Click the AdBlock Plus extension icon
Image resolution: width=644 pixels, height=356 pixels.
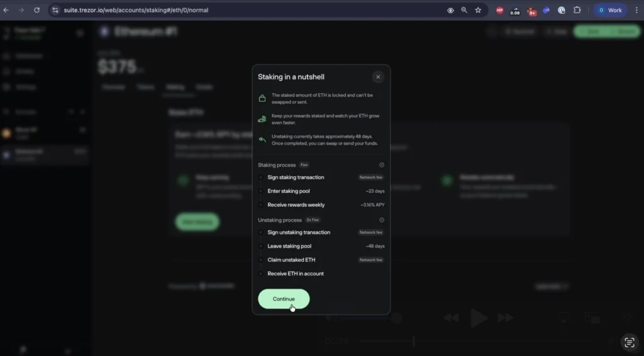[x=500, y=10]
